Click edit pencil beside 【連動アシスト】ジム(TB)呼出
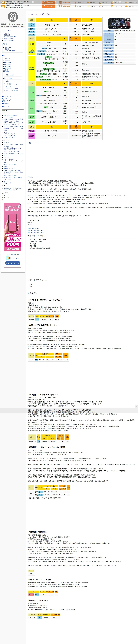This screenshot has width=138, height=644. pyautogui.click(x=52, y=579)
